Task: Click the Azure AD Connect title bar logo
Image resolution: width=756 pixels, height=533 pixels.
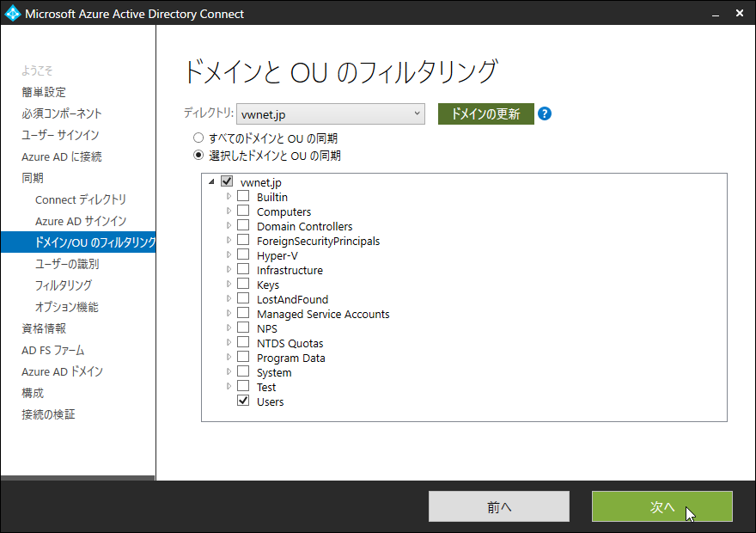Action: [13, 13]
